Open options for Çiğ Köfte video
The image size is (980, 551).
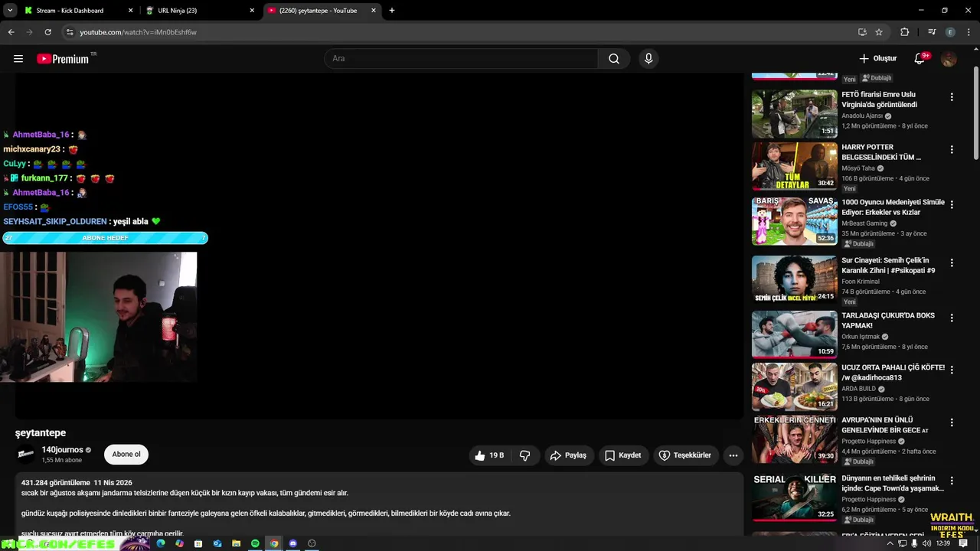[952, 370]
